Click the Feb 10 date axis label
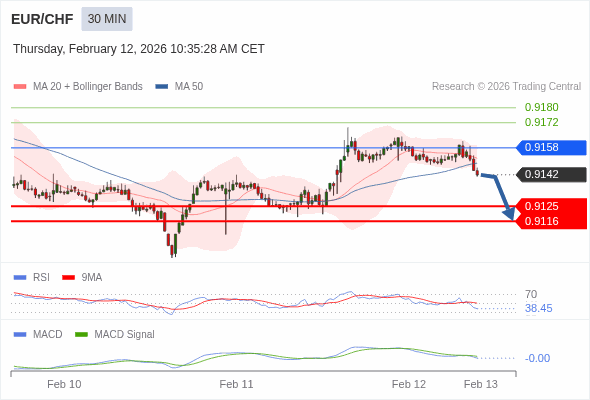The image size is (590, 400). [64, 384]
